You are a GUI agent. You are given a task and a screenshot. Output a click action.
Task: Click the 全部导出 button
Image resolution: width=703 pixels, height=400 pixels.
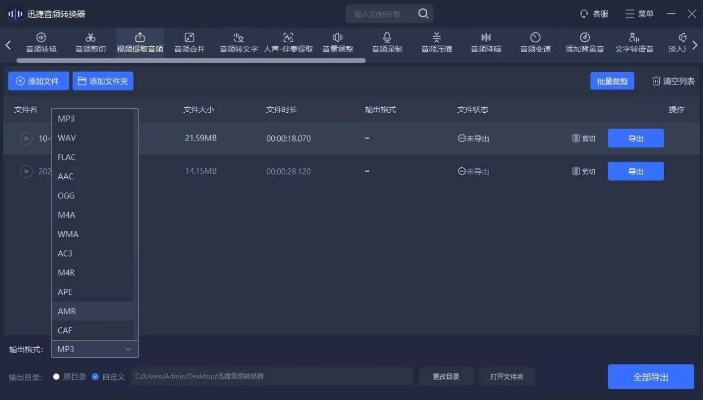coord(650,376)
